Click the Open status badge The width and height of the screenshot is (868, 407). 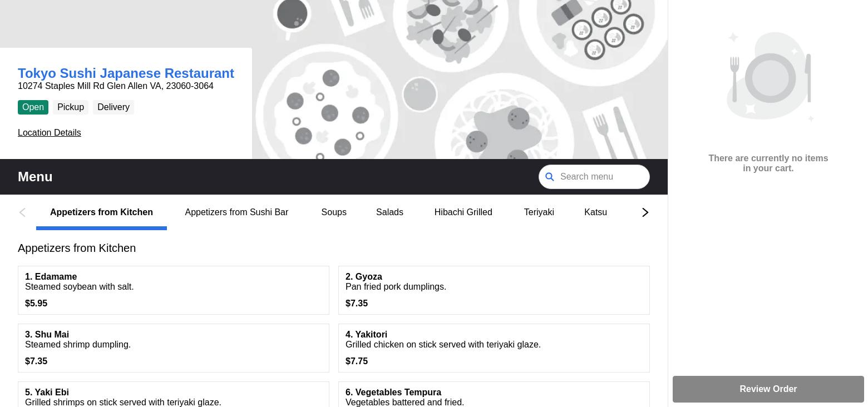[x=33, y=107]
